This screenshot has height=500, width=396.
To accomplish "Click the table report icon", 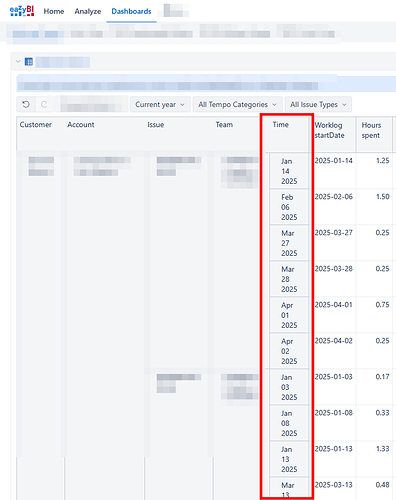I will coord(29,62).
